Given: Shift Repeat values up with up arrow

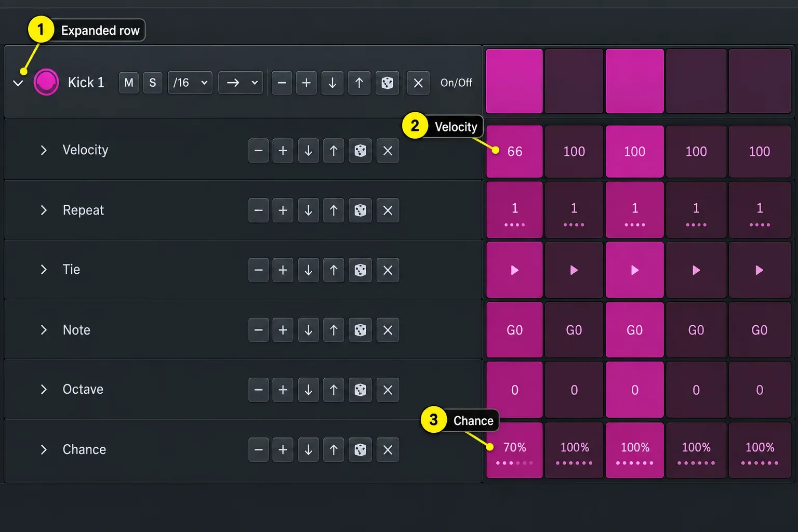Looking at the screenshot, I should (x=334, y=210).
